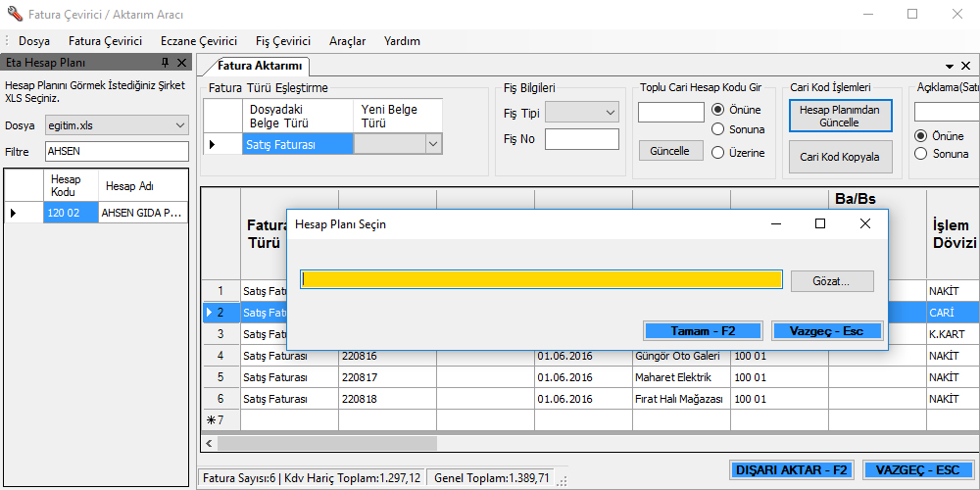Minimize the Hesap Planı Seçin dialog
The height and width of the screenshot is (490, 980).
pos(776,223)
